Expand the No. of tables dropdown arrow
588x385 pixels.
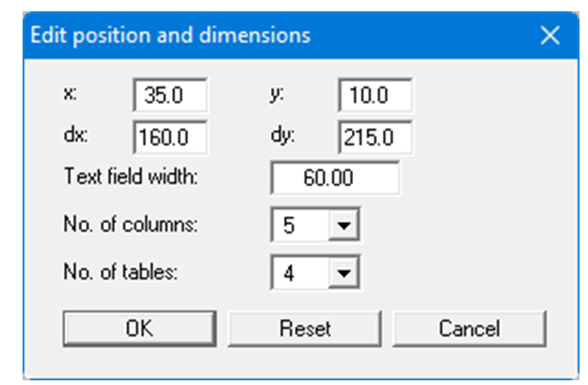[345, 274]
